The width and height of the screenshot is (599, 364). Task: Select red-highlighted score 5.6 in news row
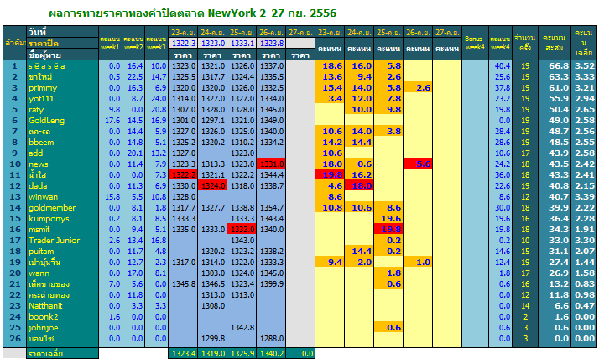418,164
